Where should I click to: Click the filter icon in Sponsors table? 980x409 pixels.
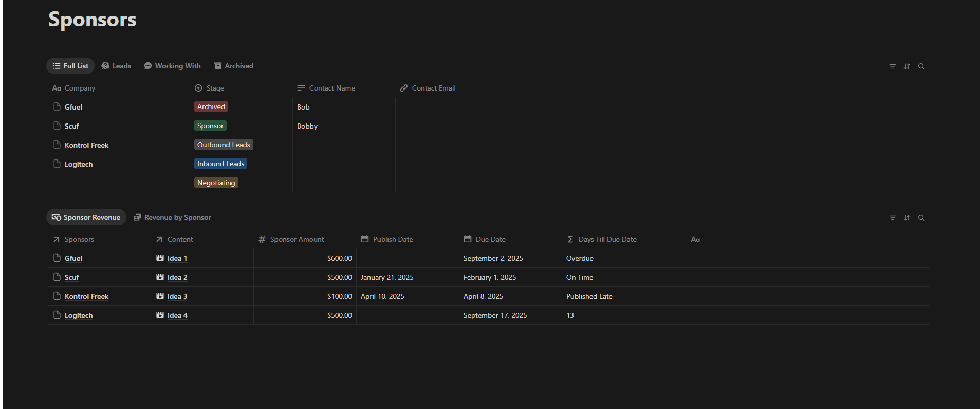pos(892,66)
